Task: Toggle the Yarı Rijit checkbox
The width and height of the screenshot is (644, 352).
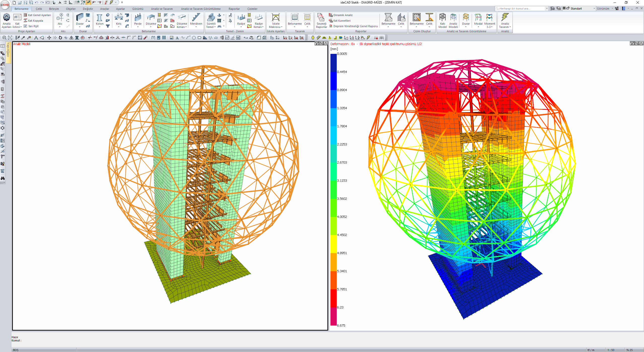Action: pos(25,26)
